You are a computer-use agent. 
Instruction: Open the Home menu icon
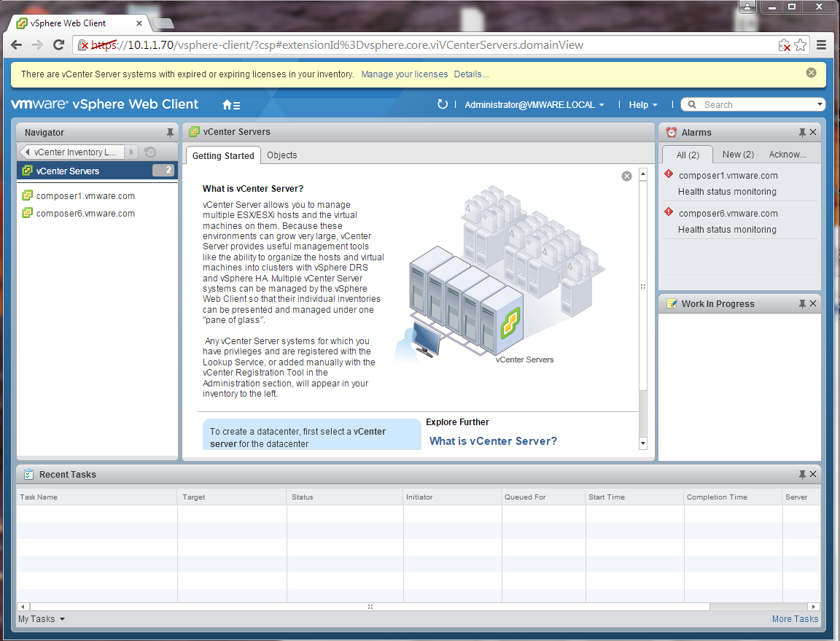tap(231, 105)
